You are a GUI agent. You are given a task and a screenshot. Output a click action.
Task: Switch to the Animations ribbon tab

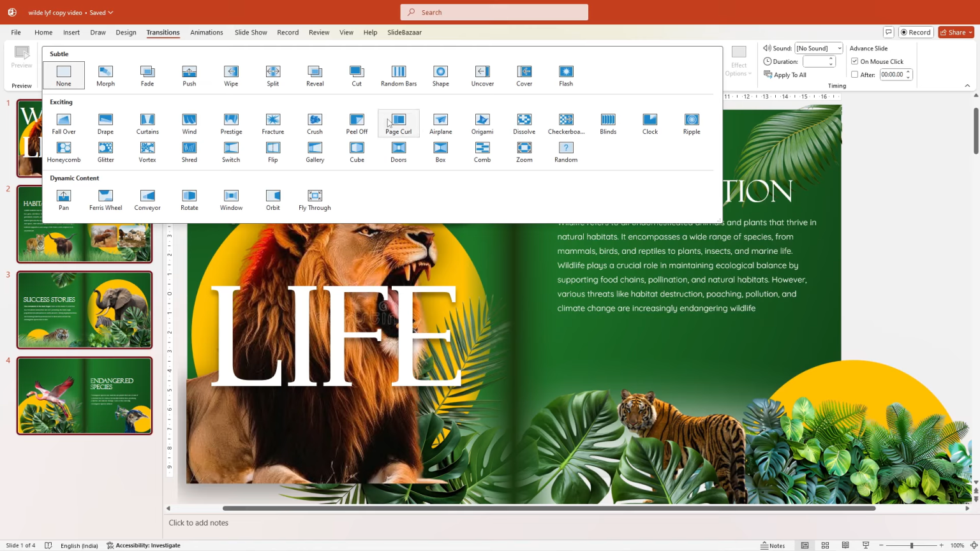[x=206, y=32]
